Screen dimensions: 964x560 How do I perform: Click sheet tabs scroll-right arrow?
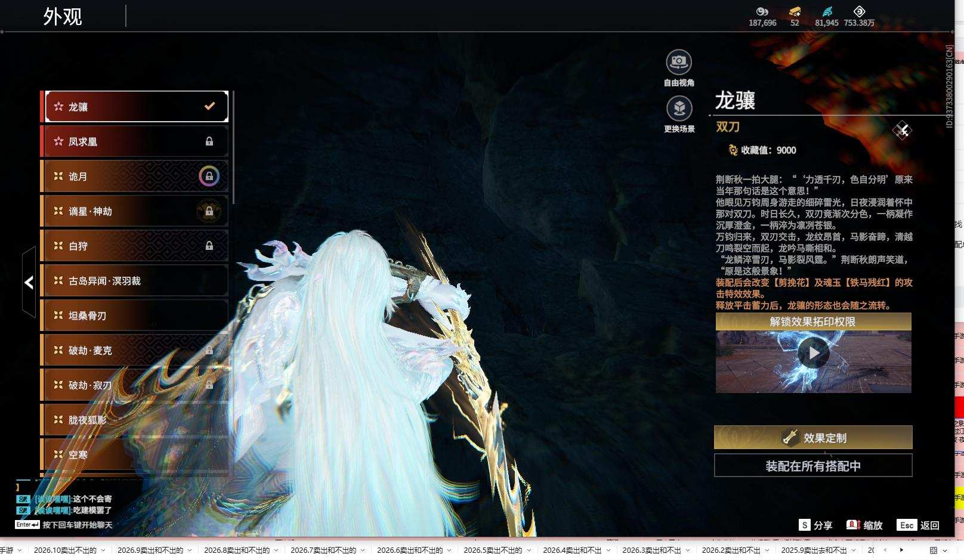click(x=901, y=550)
